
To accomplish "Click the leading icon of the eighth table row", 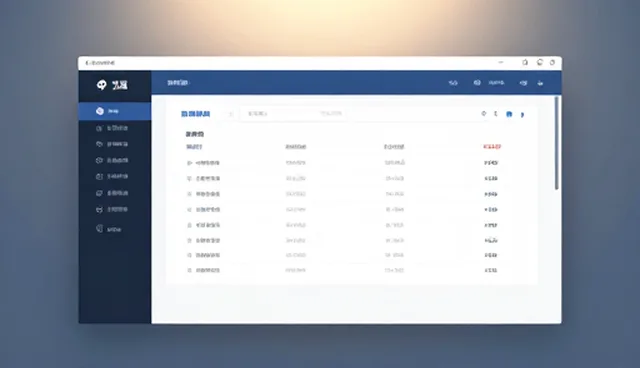I will [189, 270].
